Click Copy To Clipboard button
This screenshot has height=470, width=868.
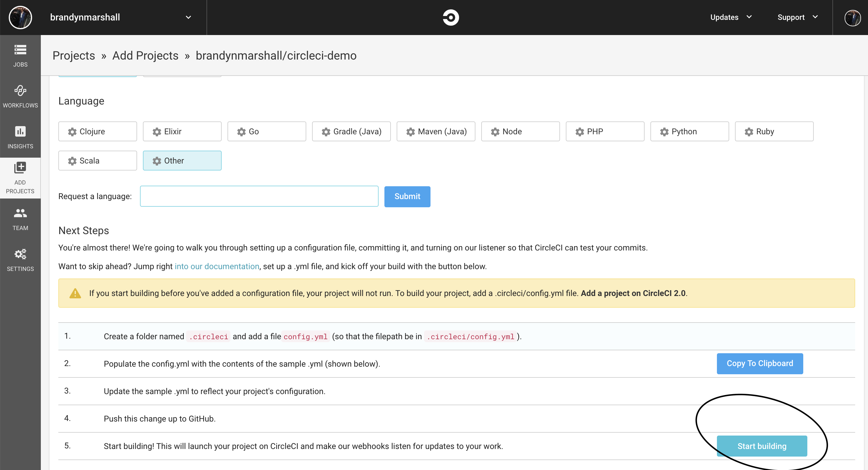coord(760,363)
